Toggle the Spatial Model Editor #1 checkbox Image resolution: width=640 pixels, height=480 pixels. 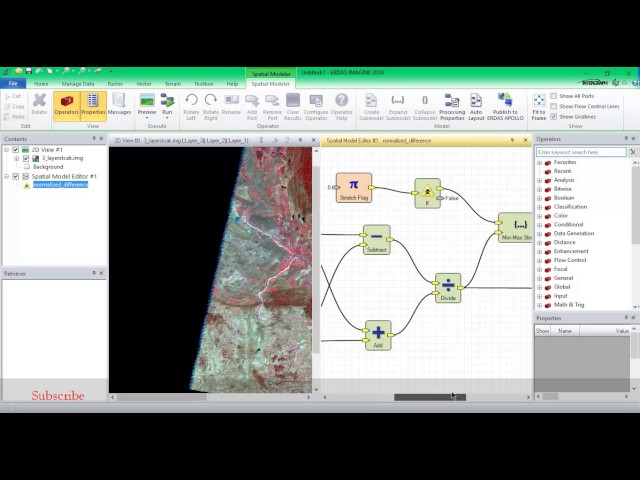(16, 176)
